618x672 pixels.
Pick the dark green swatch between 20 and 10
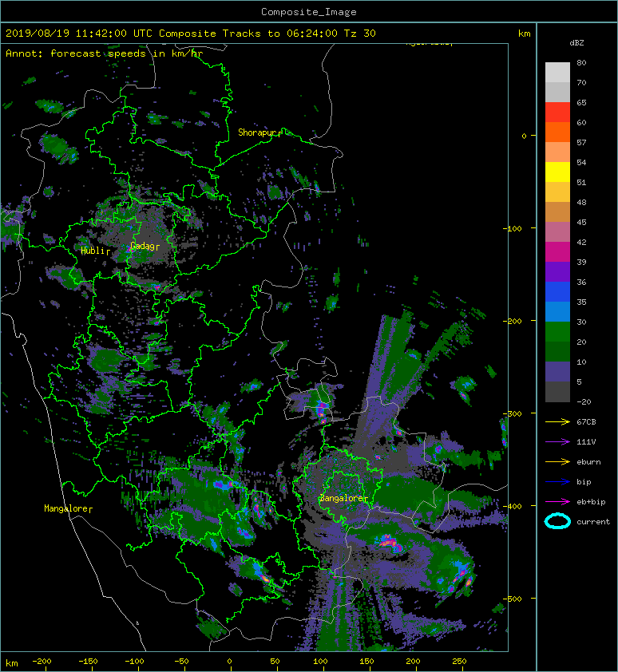tap(557, 351)
